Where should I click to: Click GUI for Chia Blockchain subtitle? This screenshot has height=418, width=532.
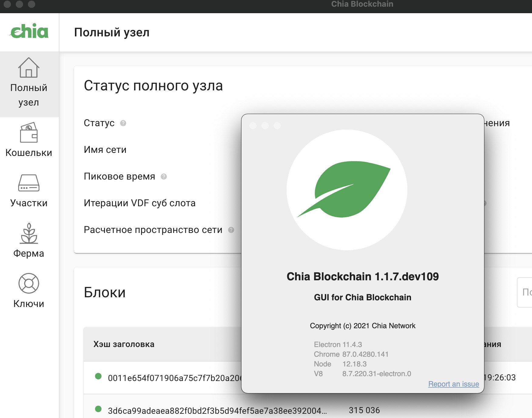[x=363, y=297]
